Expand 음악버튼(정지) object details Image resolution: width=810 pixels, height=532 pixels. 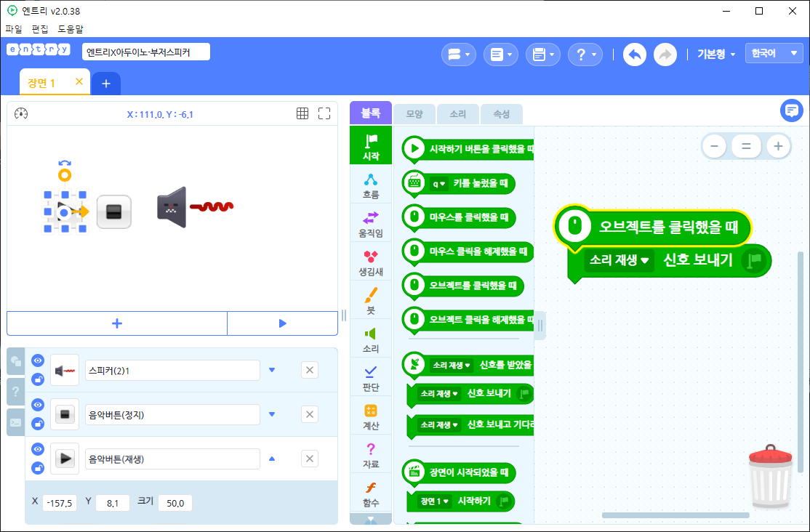coord(272,414)
